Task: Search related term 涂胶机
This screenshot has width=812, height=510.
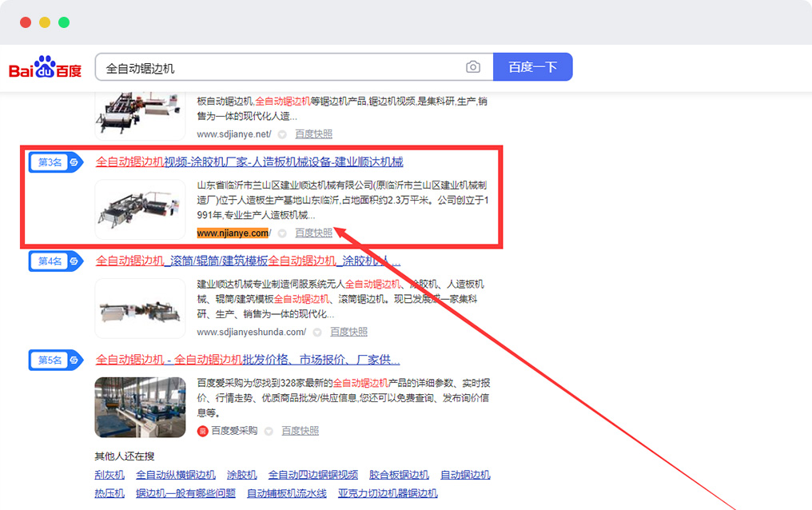Action: click(x=242, y=475)
